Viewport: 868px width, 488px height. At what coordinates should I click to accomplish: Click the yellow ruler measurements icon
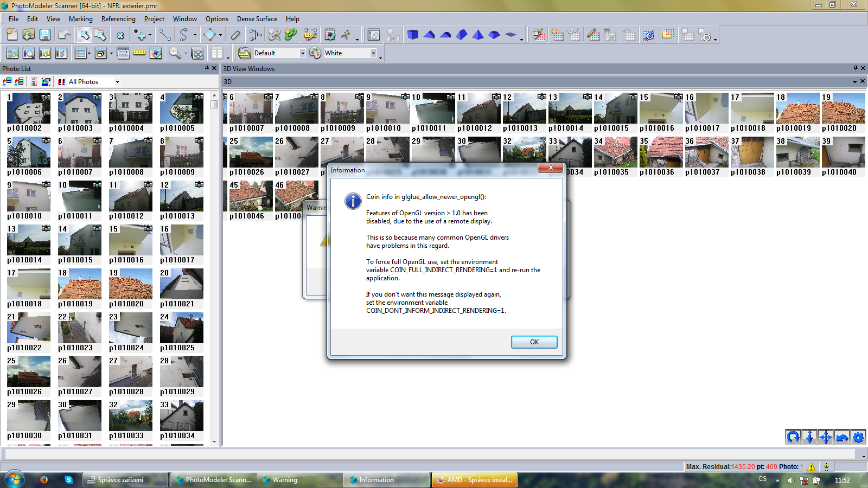139,53
